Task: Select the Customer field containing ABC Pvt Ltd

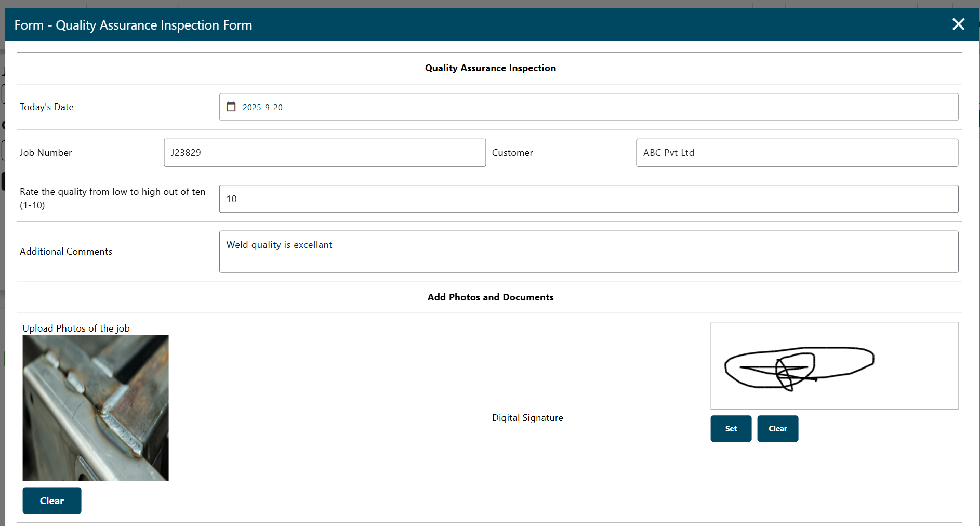Action: pyautogui.click(x=797, y=152)
